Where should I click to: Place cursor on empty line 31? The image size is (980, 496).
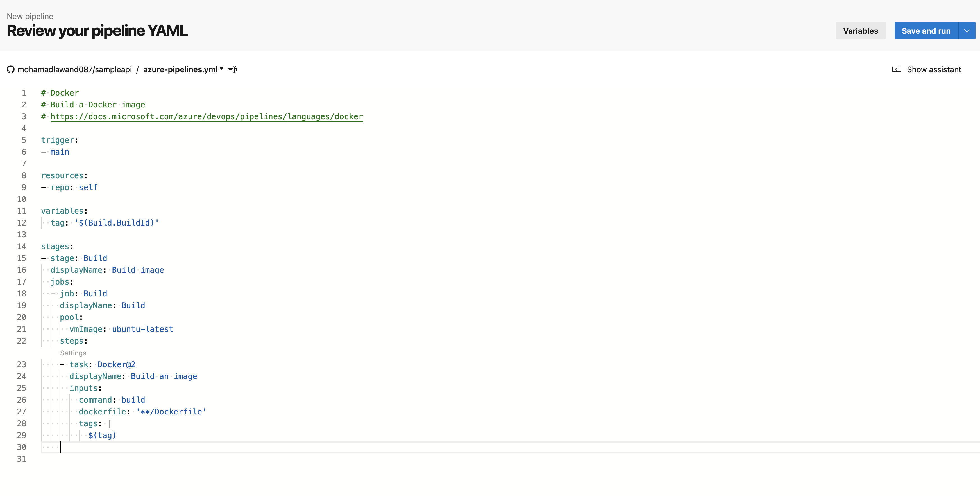point(114,459)
